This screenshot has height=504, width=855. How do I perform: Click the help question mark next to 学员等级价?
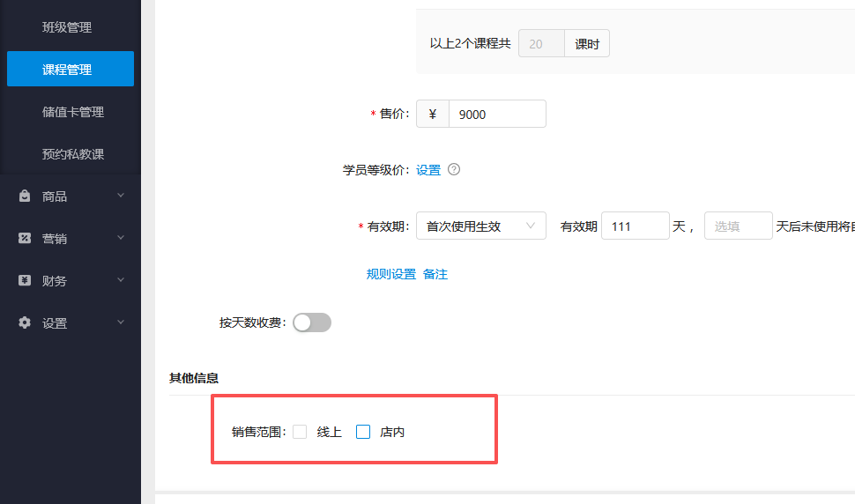pos(454,169)
